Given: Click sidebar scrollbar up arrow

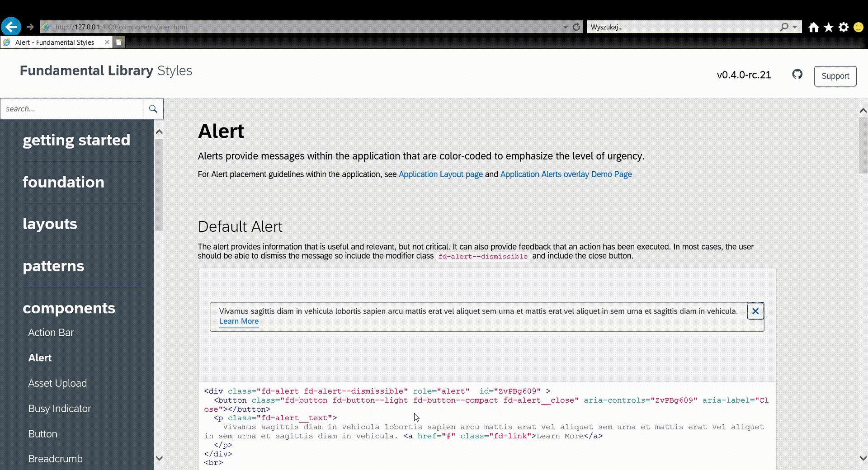Looking at the screenshot, I should tap(159, 132).
